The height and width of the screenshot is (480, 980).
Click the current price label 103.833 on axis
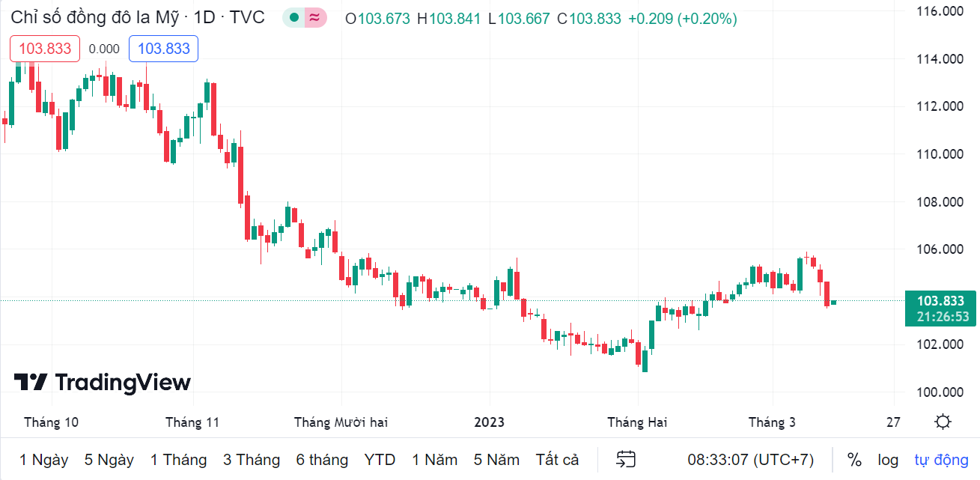click(940, 301)
